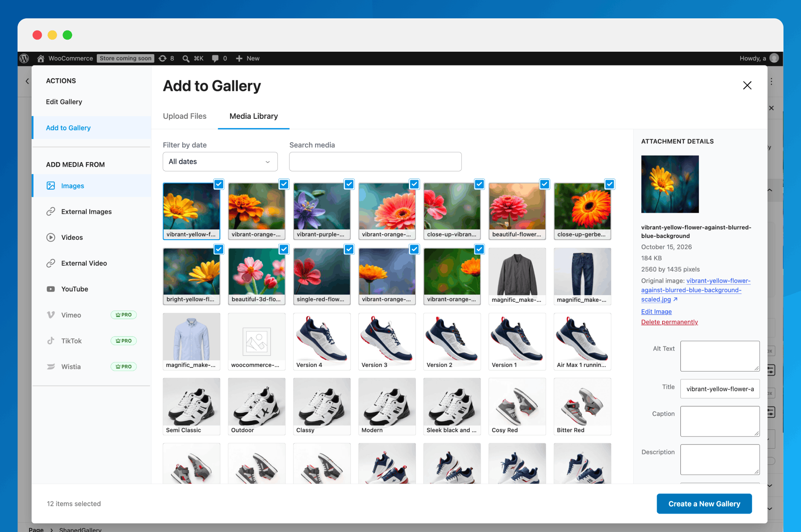
Task: Click the YouTube icon in sidebar
Action: click(x=51, y=289)
